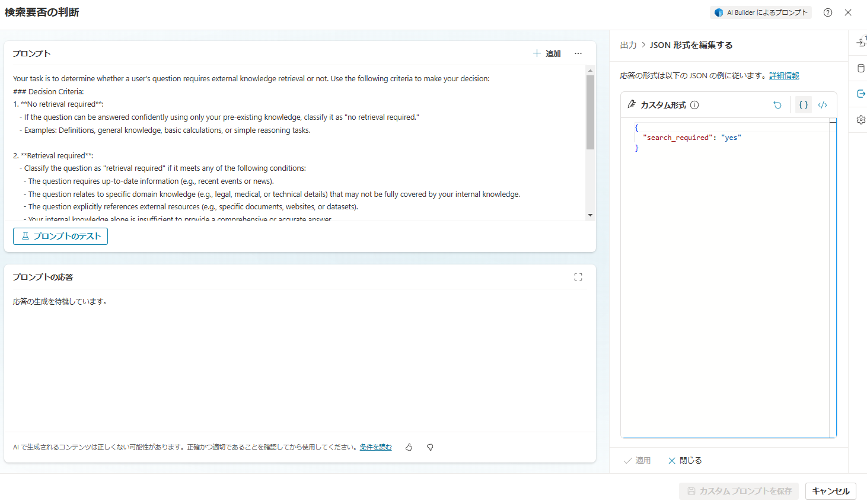The height and width of the screenshot is (504, 867).
Task: Reset the custom format with the undo icon
Action: pyautogui.click(x=777, y=105)
